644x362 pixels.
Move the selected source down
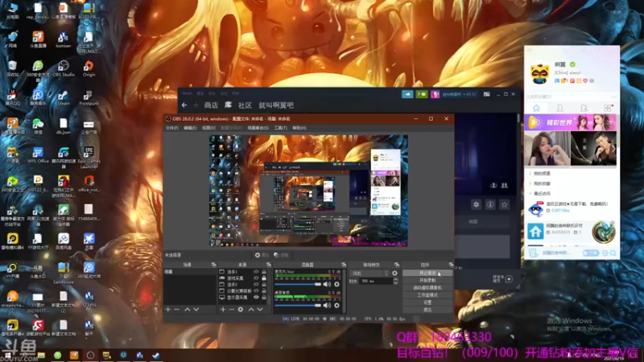click(260, 309)
